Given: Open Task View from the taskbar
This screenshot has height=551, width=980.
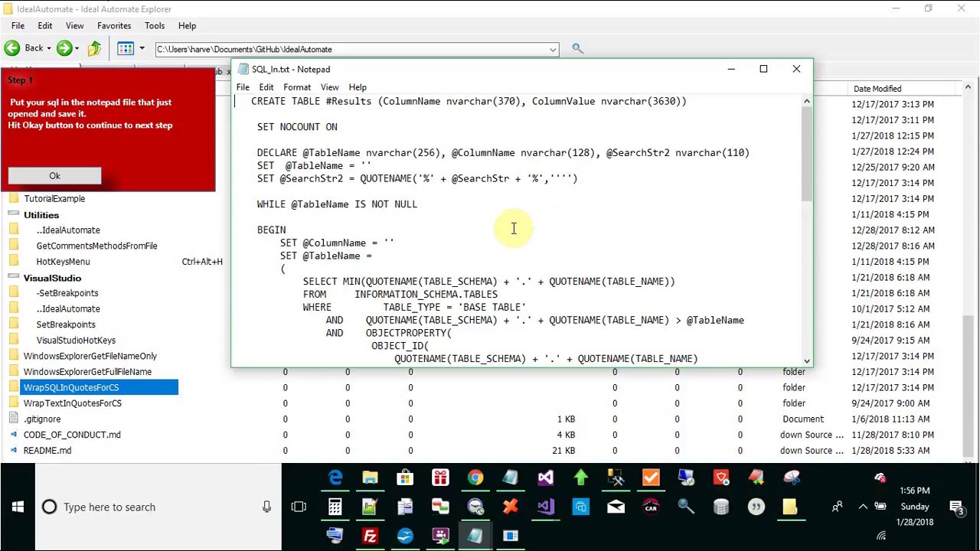Looking at the screenshot, I should tap(299, 507).
